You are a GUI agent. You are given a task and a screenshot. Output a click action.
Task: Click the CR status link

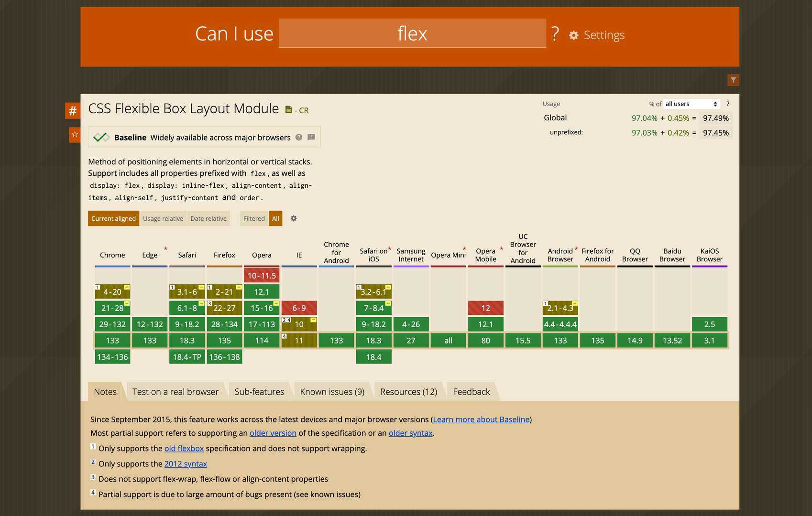[301, 110]
